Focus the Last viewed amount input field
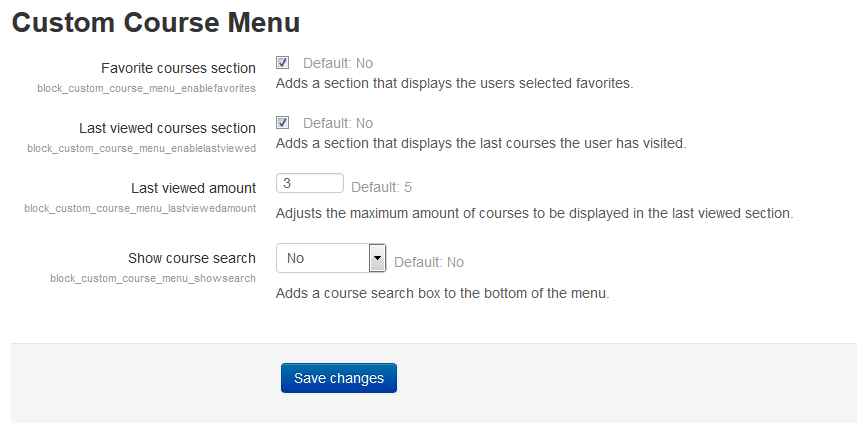857x437 pixels. pyautogui.click(x=310, y=183)
